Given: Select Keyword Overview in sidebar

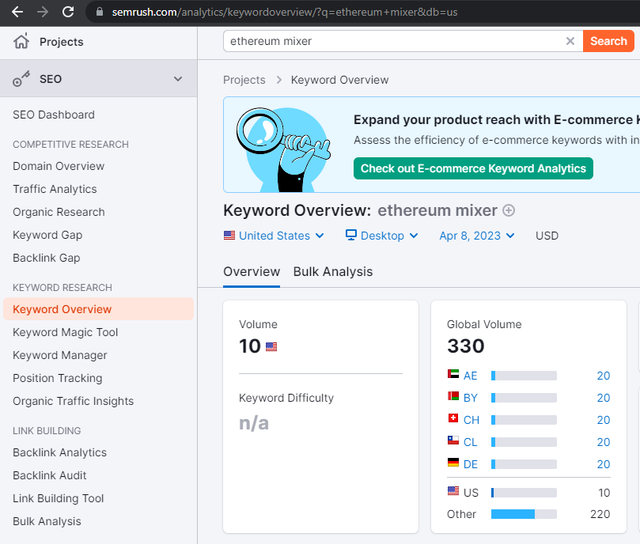Looking at the screenshot, I should coord(98,309).
